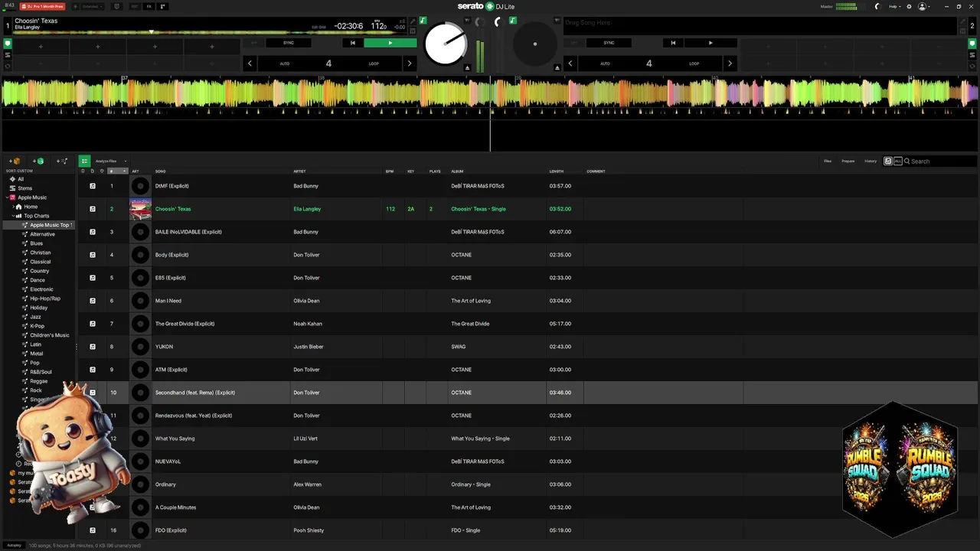The width and height of the screenshot is (980, 551).
Task: Toggle the practice mode icon next to FX
Action: [x=162, y=6]
